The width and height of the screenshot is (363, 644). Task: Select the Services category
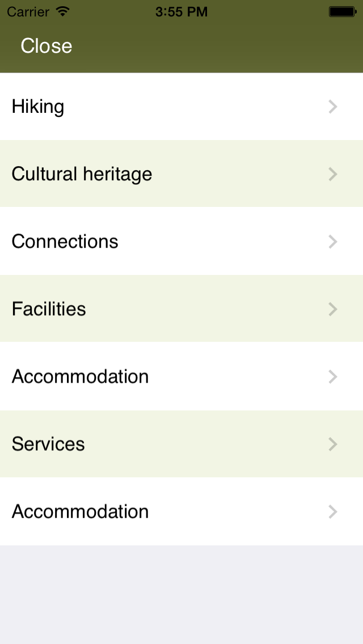pos(48,444)
